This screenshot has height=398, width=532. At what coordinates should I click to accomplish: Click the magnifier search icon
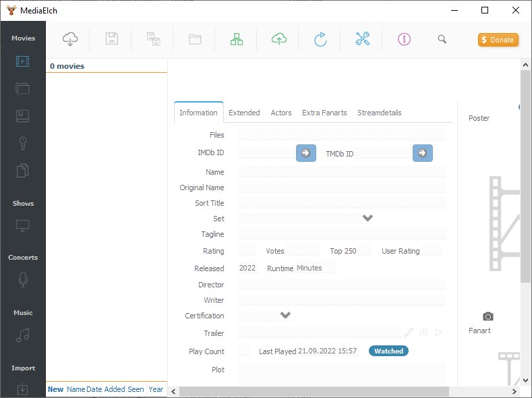point(442,39)
